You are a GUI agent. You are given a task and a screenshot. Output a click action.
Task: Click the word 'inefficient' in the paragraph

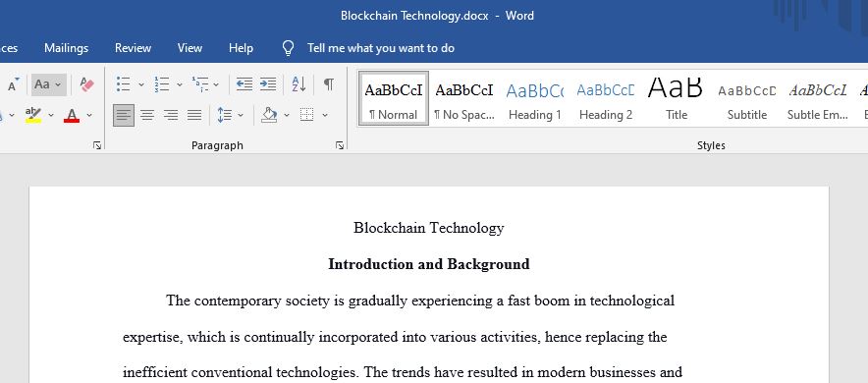(155, 372)
